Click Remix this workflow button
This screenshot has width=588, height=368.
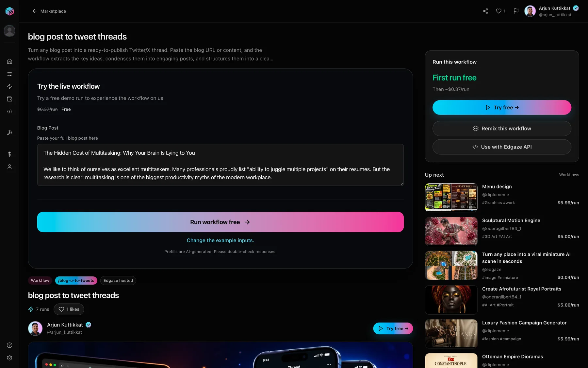(502, 129)
